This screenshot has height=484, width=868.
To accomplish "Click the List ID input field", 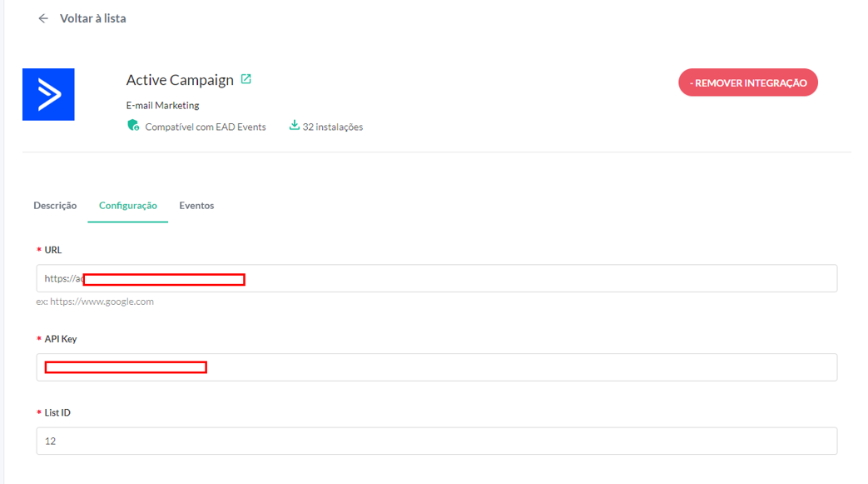I will 437,441.
